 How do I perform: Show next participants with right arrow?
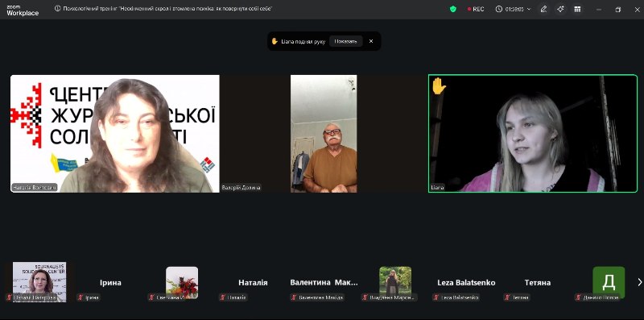tap(639, 282)
